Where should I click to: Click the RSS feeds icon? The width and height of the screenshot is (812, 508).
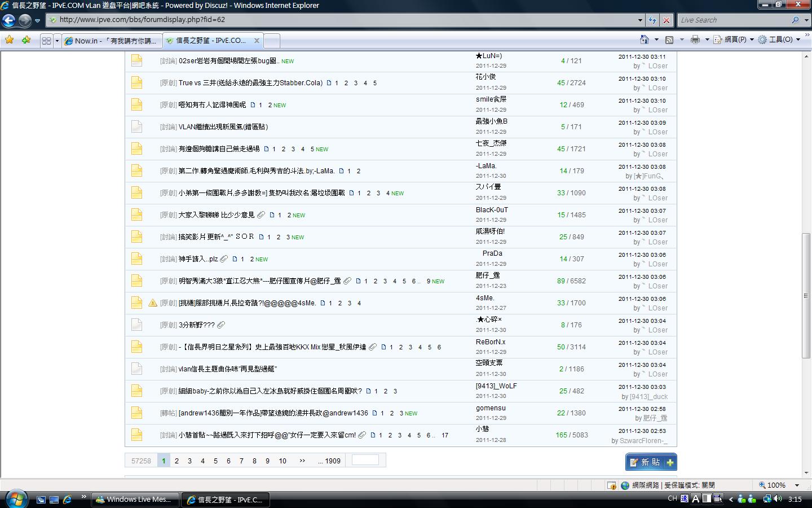click(x=669, y=40)
